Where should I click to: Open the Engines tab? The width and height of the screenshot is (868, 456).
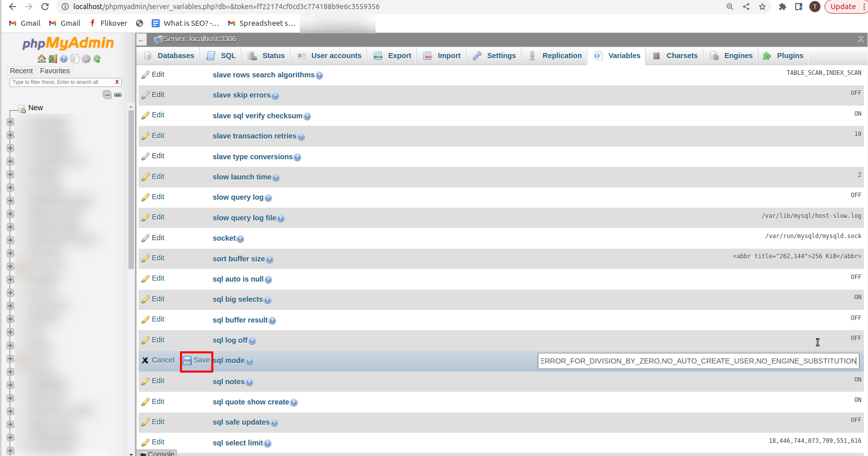click(x=732, y=56)
